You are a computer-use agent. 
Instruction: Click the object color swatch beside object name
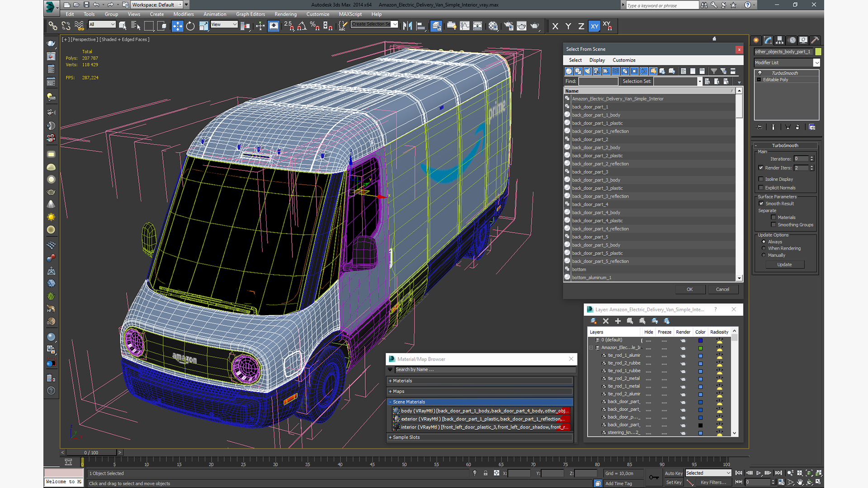[x=818, y=52]
